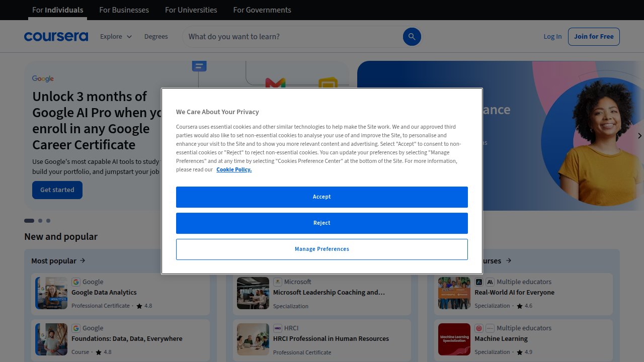Reject non-essential cookies
The height and width of the screenshot is (362, 644).
[322, 223]
